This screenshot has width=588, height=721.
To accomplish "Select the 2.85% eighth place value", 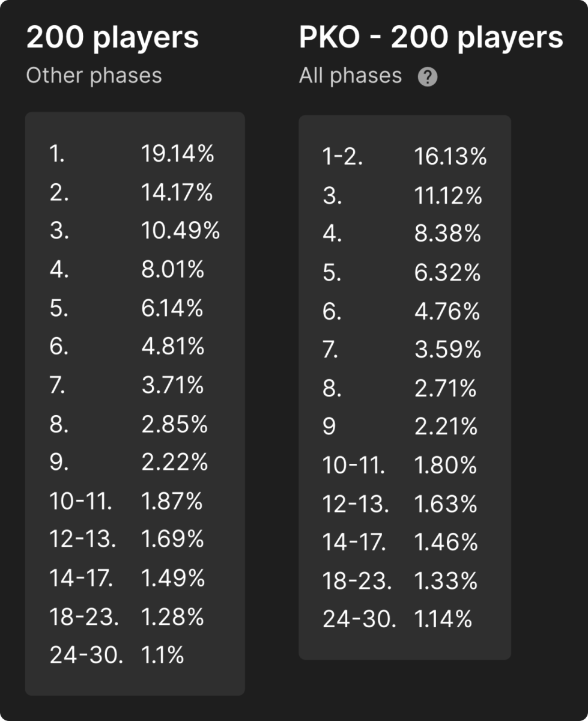I will pos(174,424).
